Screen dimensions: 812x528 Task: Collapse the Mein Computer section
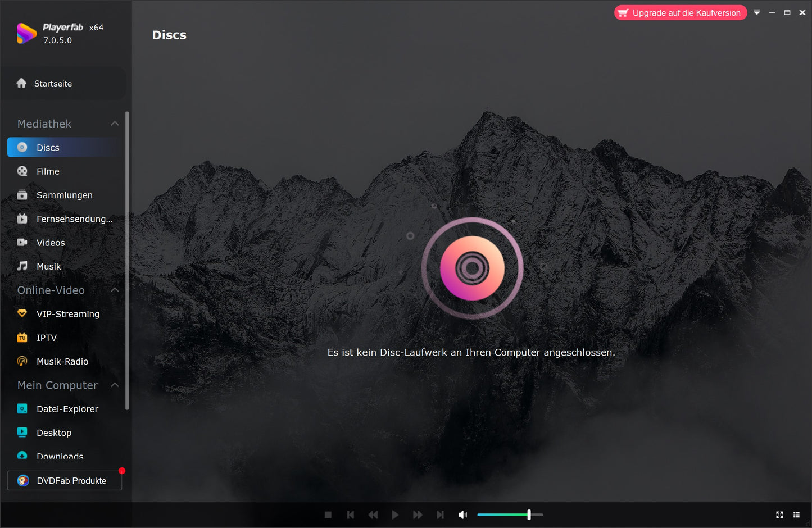115,385
